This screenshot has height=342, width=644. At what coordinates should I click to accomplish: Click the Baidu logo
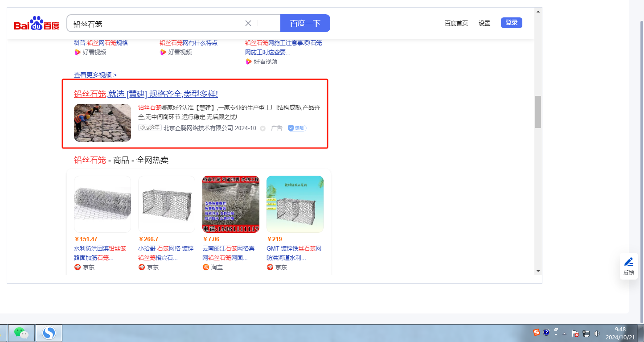(37, 24)
